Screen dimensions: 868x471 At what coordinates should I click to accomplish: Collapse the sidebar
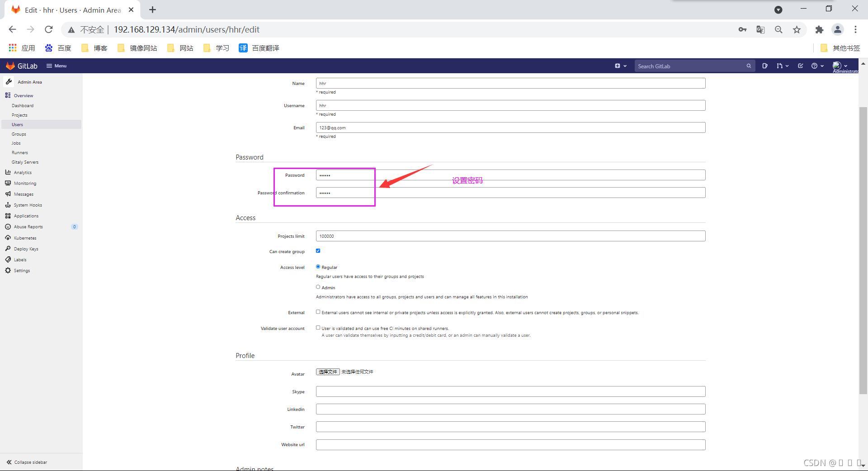(27, 462)
